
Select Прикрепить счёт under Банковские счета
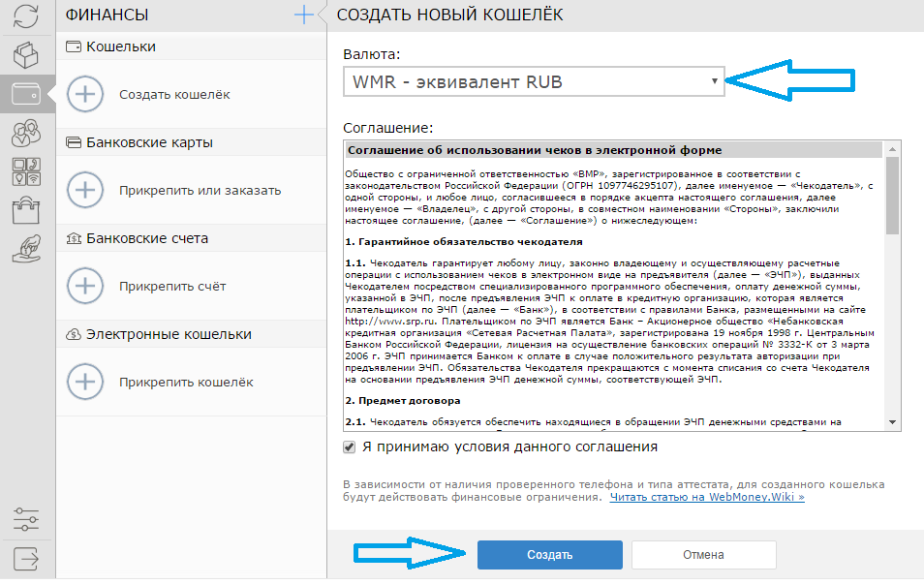(171, 286)
